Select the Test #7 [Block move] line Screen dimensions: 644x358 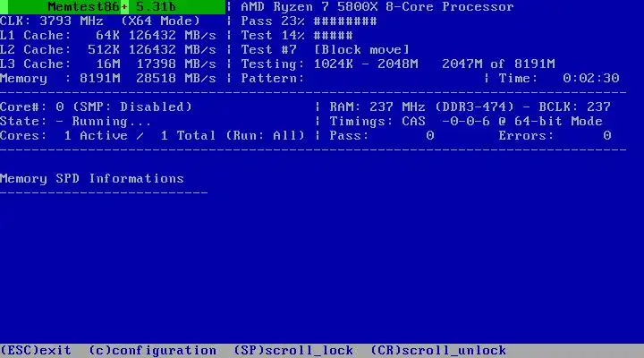325,50
